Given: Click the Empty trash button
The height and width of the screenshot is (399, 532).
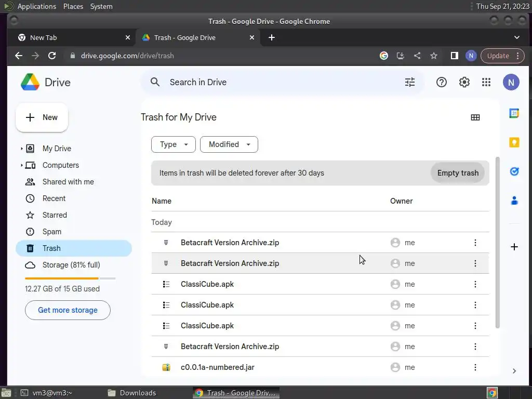Looking at the screenshot, I should 458,173.
